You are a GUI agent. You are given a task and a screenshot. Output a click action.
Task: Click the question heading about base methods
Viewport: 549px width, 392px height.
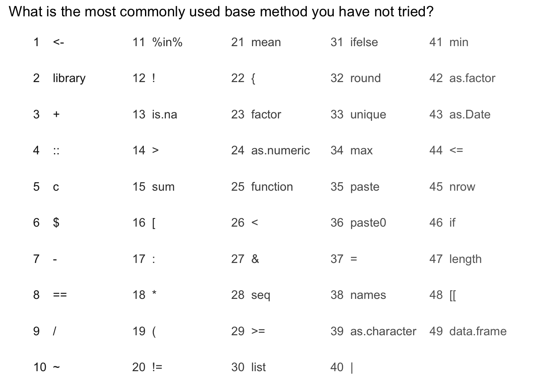coord(221,12)
